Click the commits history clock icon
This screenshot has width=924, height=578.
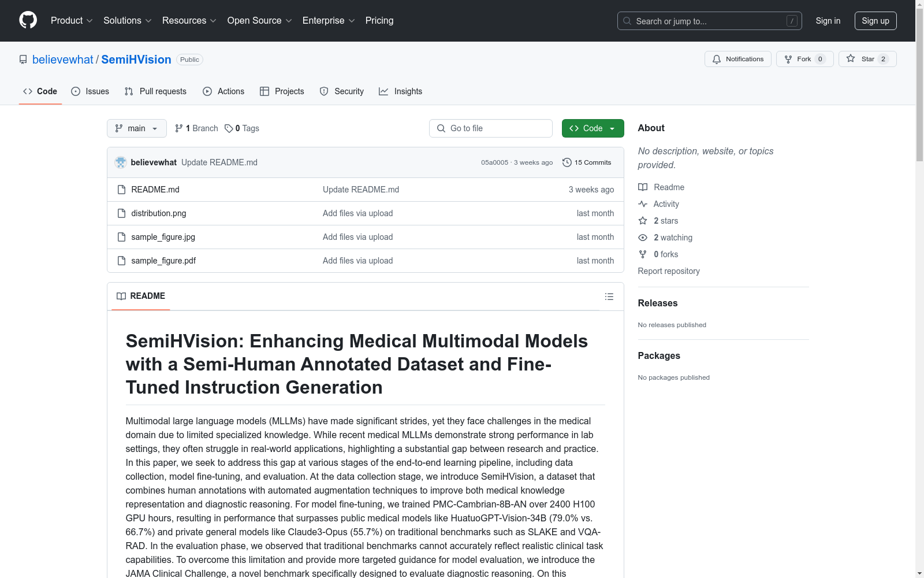(567, 162)
